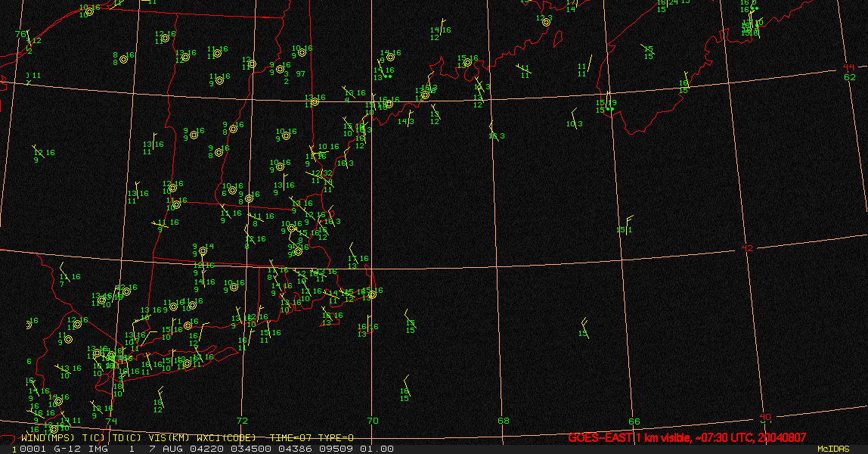
Task: Click the 01.00 resolution value in status bar
Action: pyautogui.click(x=377, y=449)
